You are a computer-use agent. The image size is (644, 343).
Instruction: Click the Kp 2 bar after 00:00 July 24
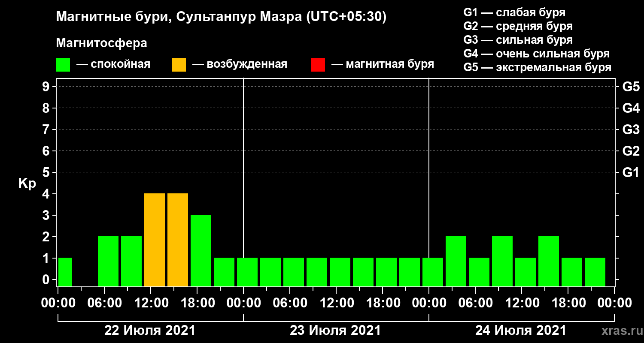(456, 261)
